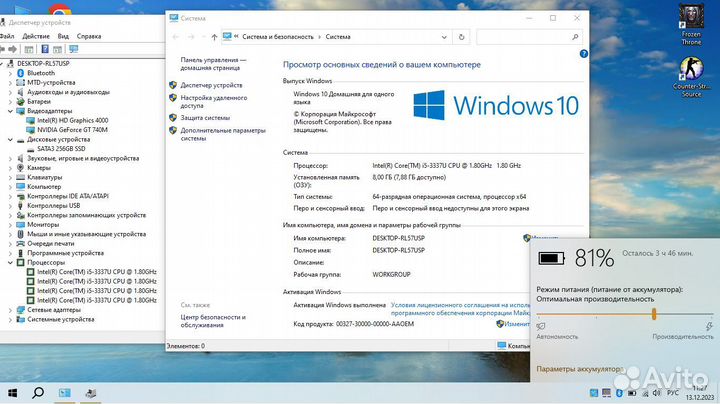Click the search magnifier in System window search box
This screenshot has height=404, width=720.
point(575,37)
